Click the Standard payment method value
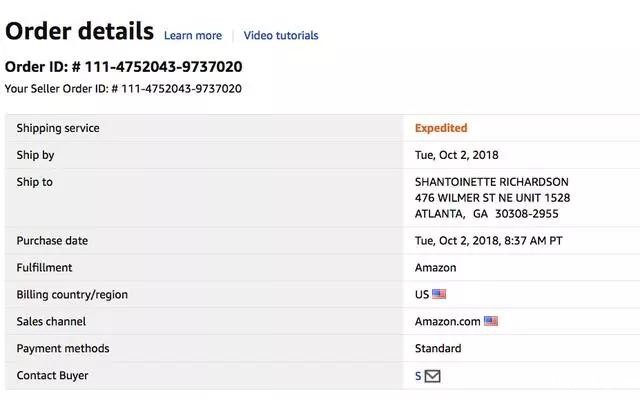640x400 pixels. click(438, 348)
